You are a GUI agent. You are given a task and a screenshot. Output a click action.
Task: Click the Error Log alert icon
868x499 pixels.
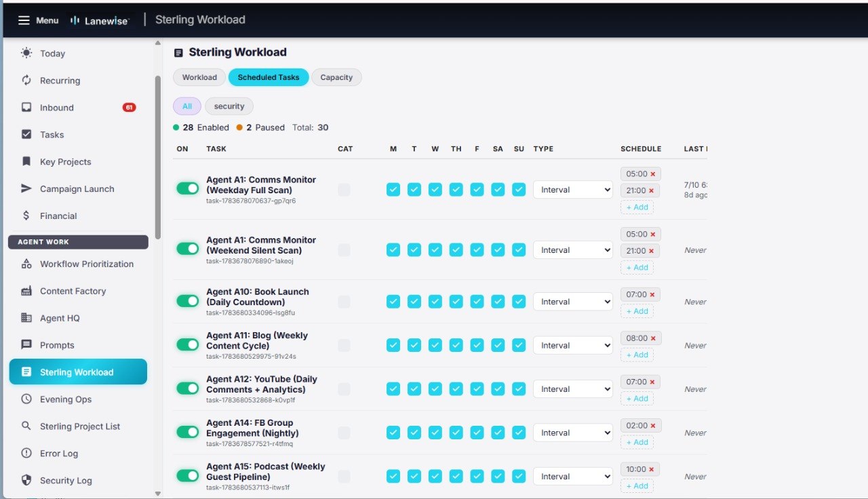click(x=26, y=454)
